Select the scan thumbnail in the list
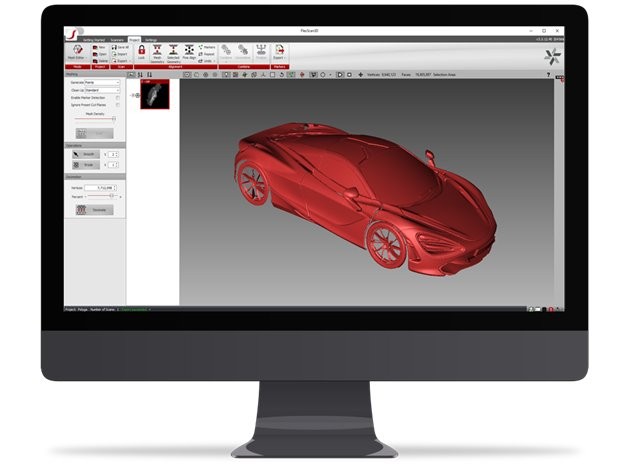 pyautogui.click(x=154, y=94)
